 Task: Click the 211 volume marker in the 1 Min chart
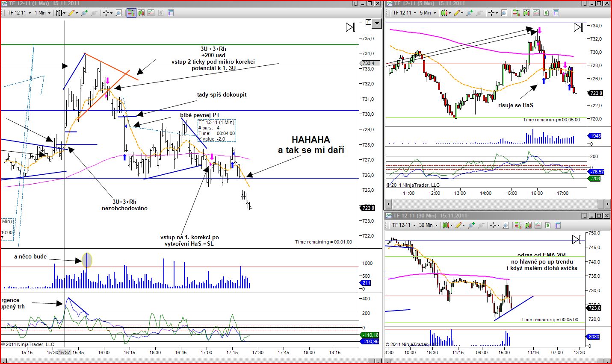click(366, 283)
